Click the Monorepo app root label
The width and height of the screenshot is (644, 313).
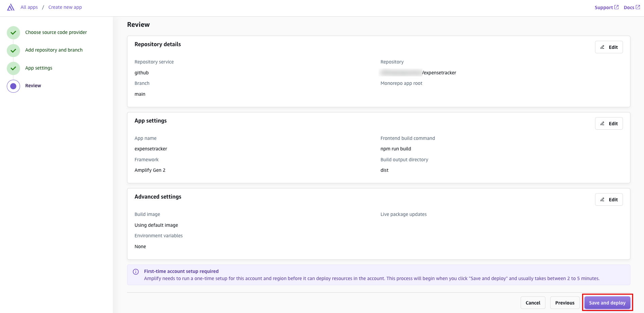401,83
